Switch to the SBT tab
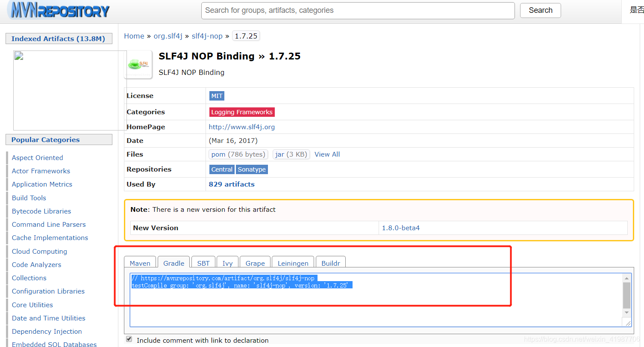The image size is (644, 347). (x=203, y=263)
